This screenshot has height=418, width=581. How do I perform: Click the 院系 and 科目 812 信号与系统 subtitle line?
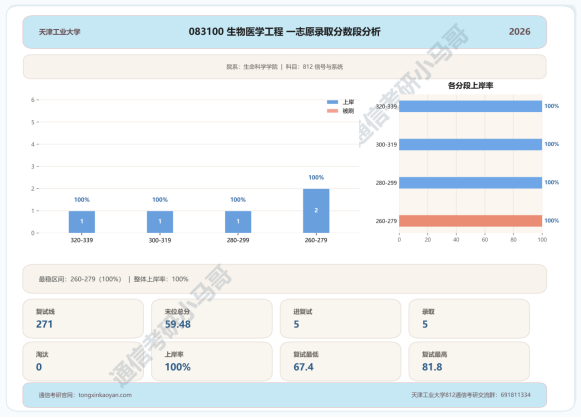(x=285, y=67)
